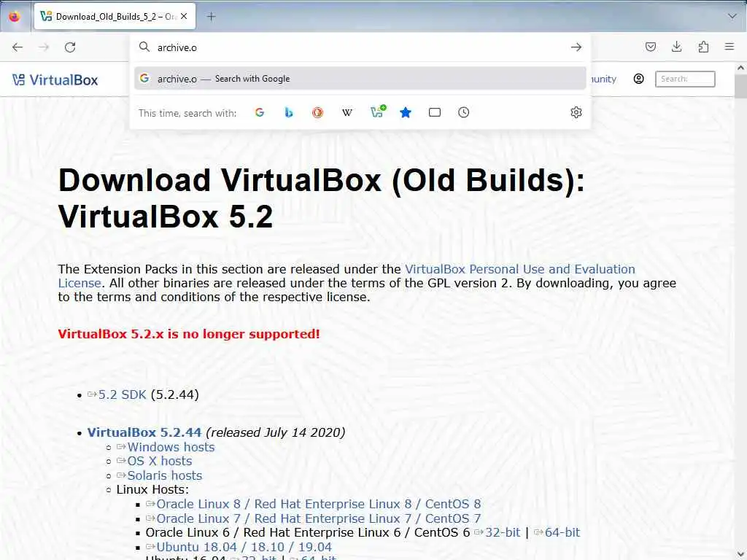Image resolution: width=747 pixels, height=560 pixels.
Task: Search this time with Google
Action: (x=260, y=112)
